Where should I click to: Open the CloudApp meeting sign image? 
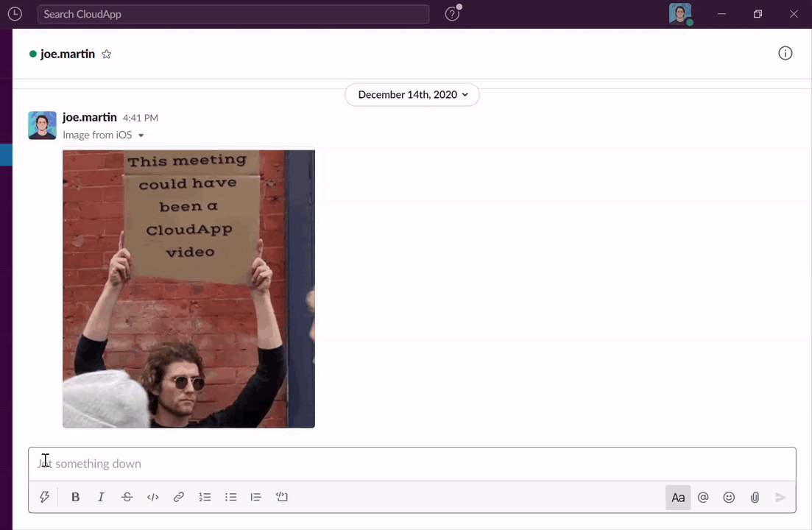coord(188,289)
